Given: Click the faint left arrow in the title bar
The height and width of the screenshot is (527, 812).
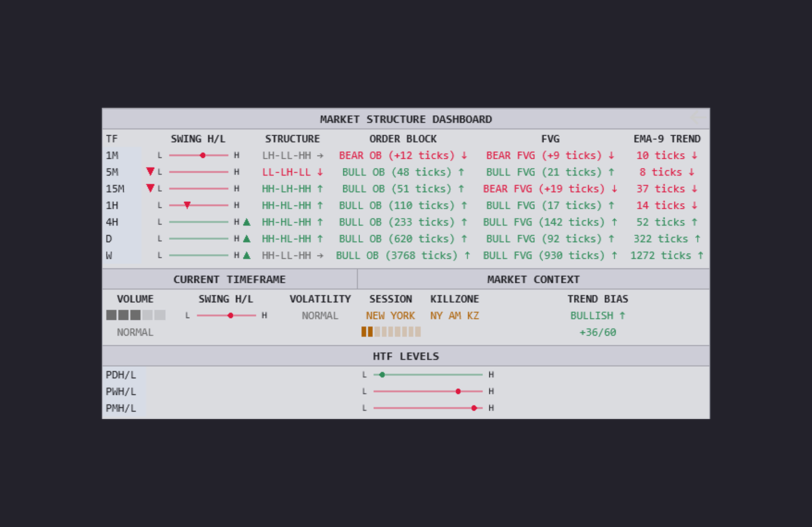Looking at the screenshot, I should point(699,118).
